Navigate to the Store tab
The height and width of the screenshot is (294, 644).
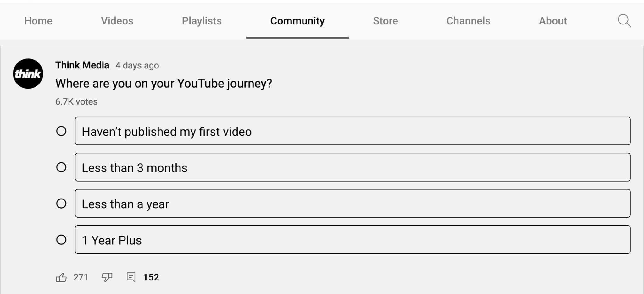tap(385, 21)
